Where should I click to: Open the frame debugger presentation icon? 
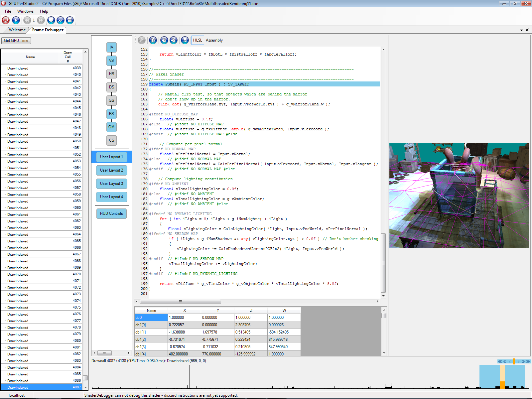[x=51, y=20]
